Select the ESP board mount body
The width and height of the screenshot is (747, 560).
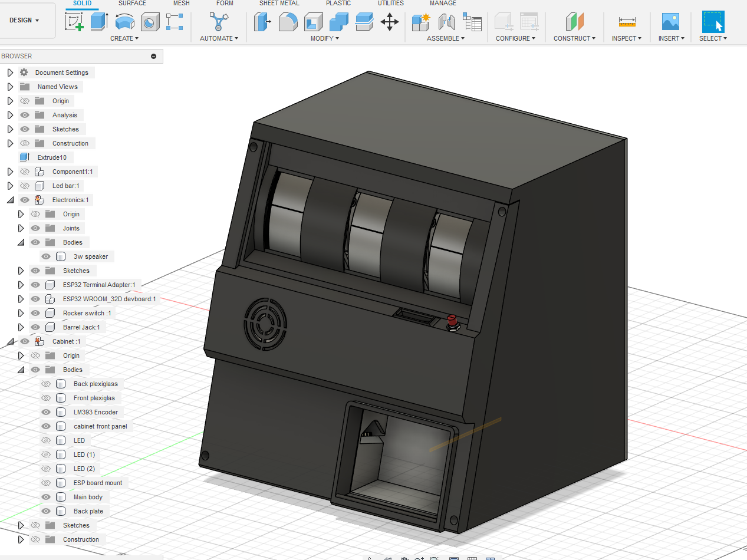tap(98, 483)
